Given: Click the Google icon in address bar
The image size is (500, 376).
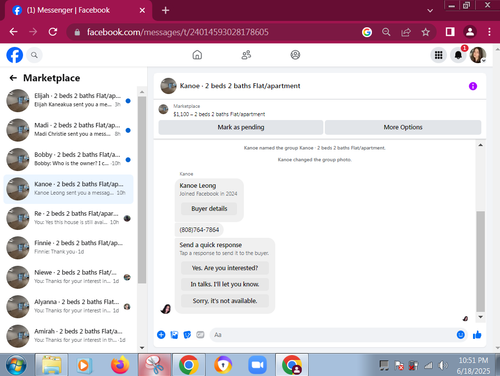Looking at the screenshot, I should [x=367, y=32].
